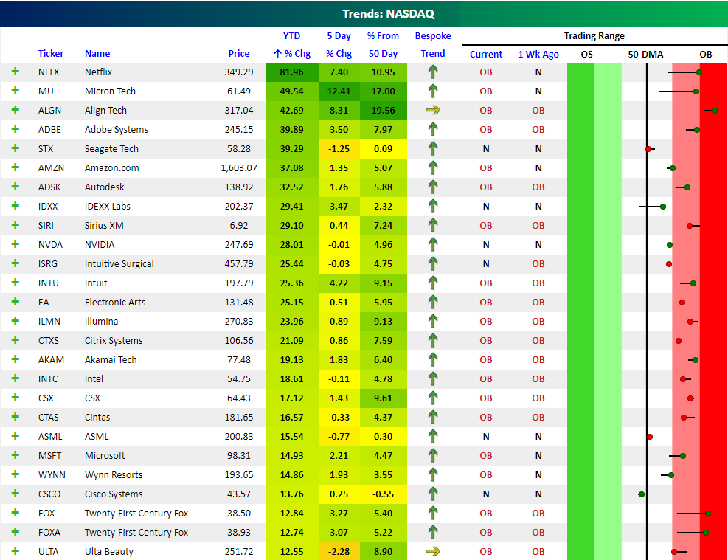Click the ISRG row plus icon
Image resolution: width=728 pixels, height=560 pixels.
click(15, 263)
